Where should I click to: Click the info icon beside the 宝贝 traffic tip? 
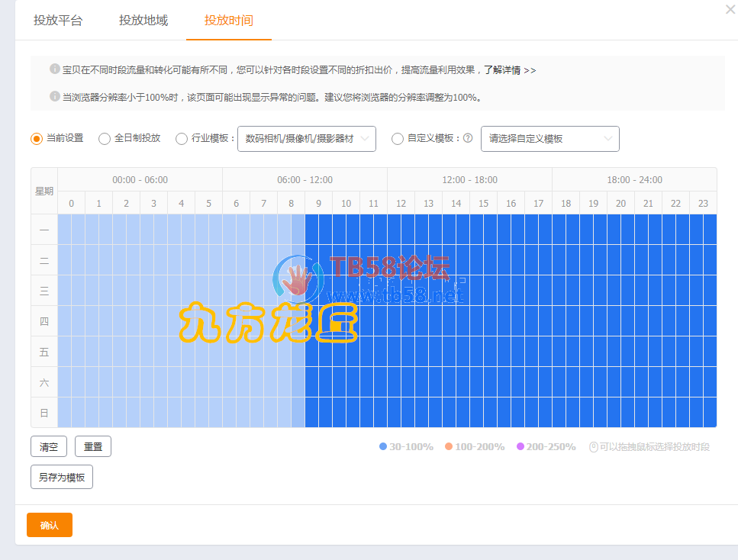click(55, 69)
